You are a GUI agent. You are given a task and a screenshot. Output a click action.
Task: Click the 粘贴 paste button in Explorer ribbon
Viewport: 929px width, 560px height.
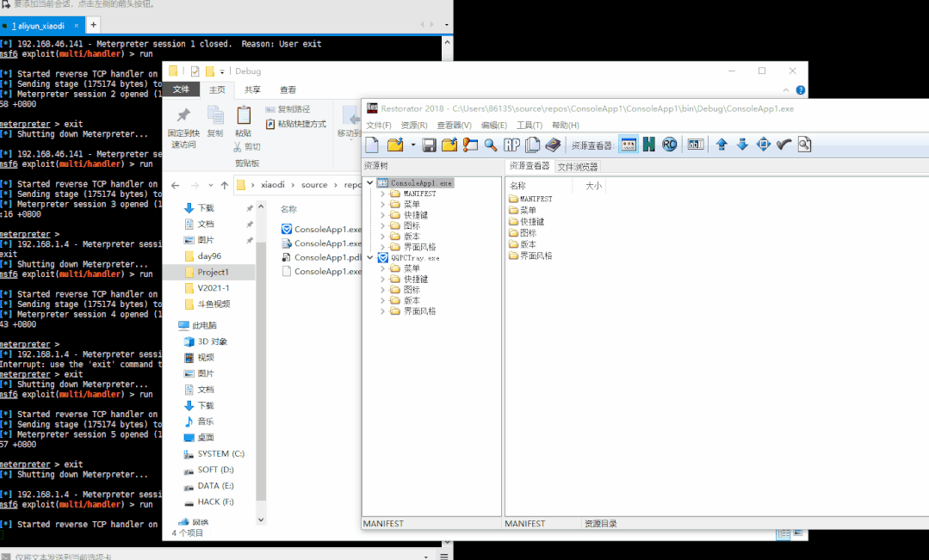coord(244,121)
